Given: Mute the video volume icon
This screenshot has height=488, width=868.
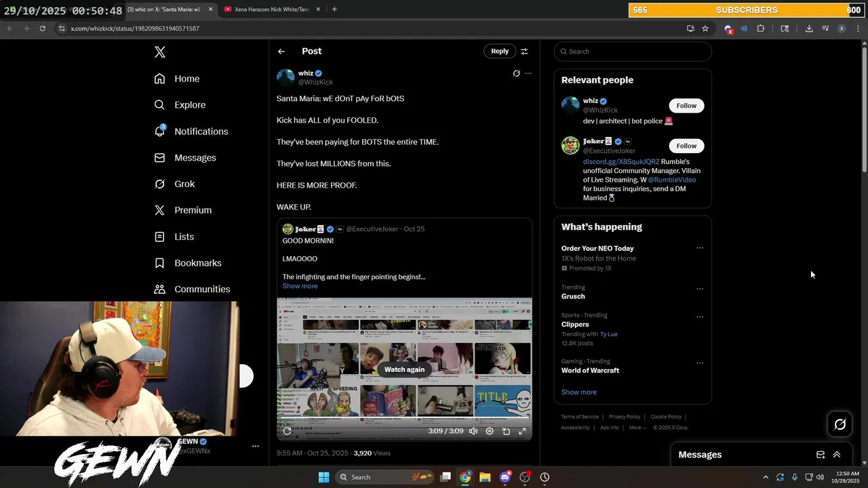Looking at the screenshot, I should (x=473, y=431).
